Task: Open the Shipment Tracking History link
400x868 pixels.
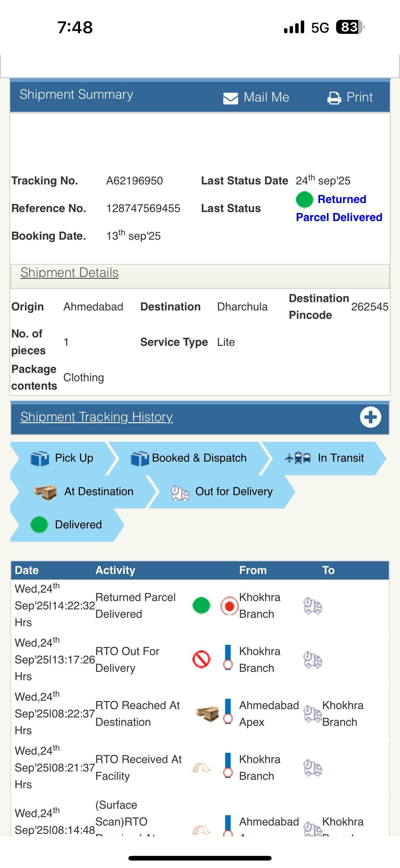Action: tap(97, 417)
